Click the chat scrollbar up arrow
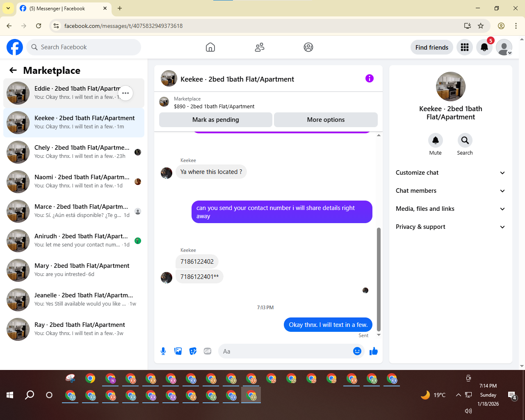525x420 pixels. click(x=379, y=135)
